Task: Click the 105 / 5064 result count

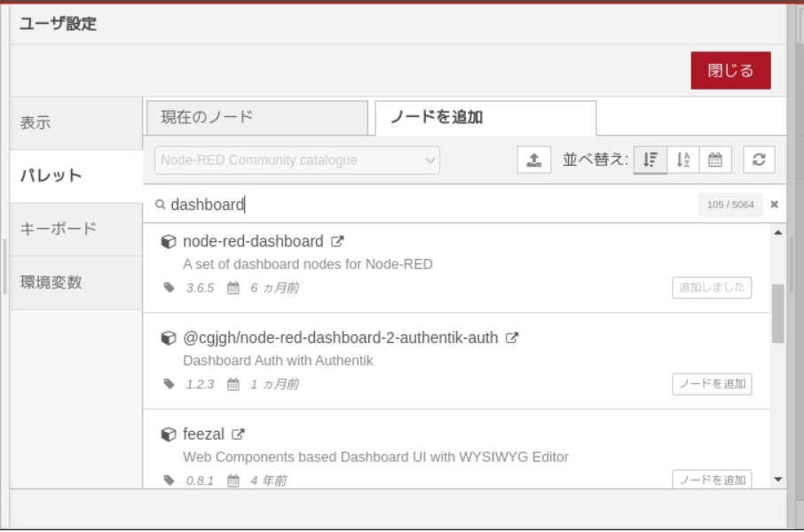Action: (730, 205)
